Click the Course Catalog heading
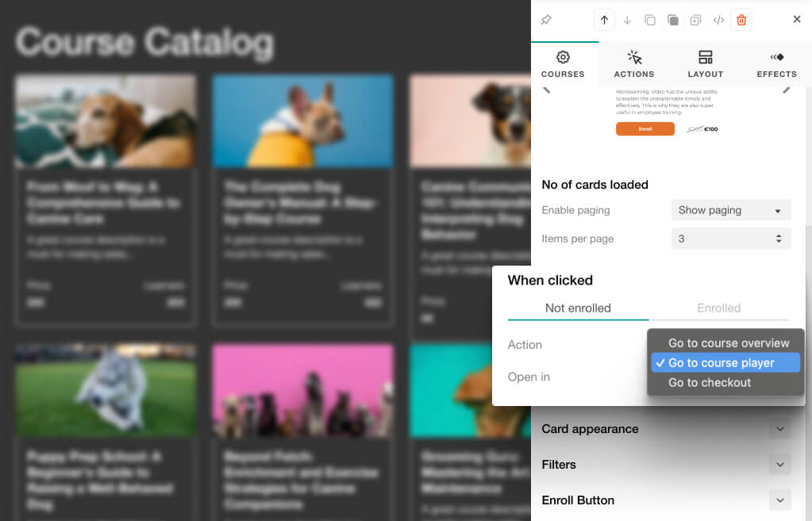 pyautogui.click(x=144, y=43)
